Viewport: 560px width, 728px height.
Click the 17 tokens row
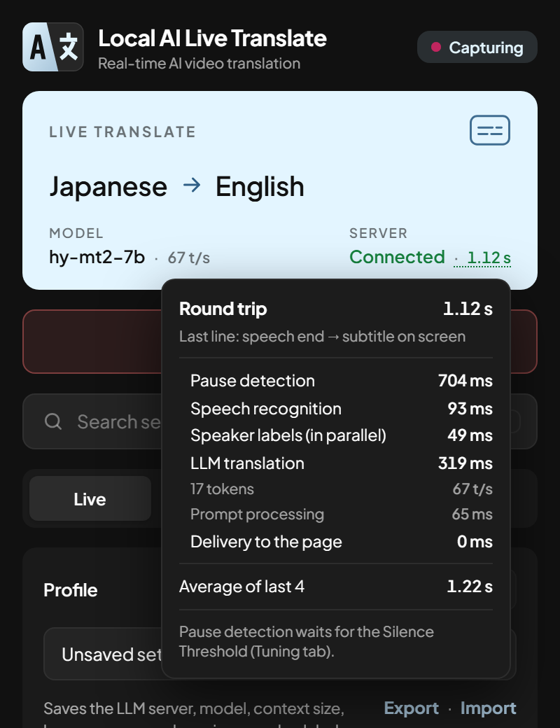coord(342,489)
